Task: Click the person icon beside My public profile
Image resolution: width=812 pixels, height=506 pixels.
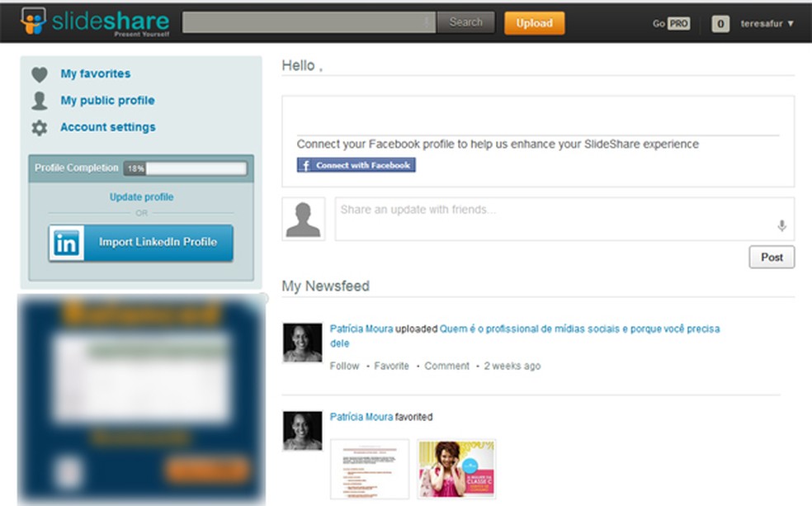Action: [x=40, y=100]
